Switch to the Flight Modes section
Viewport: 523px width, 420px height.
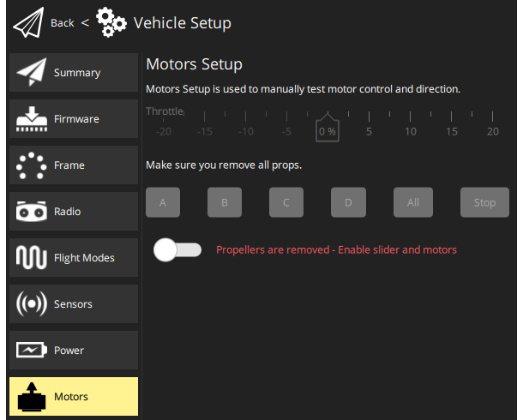click(x=83, y=258)
